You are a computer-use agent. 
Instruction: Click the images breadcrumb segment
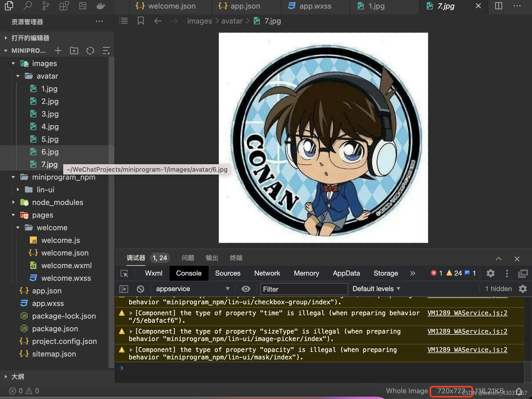[200, 21]
